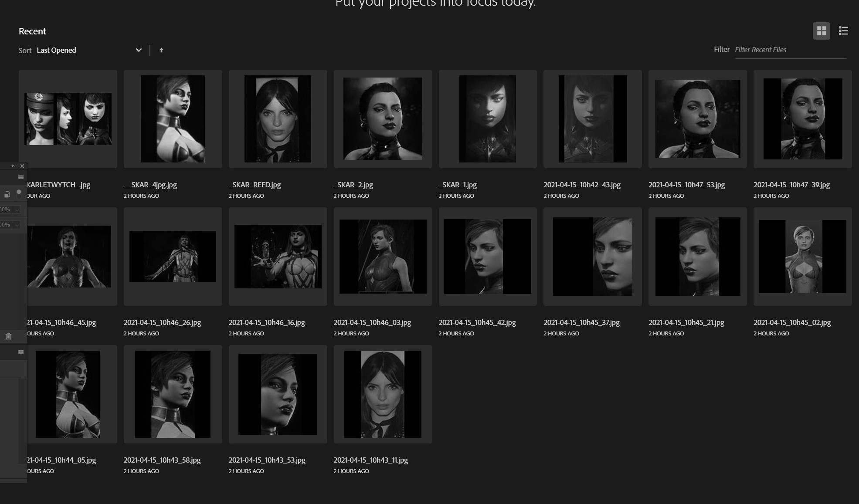This screenshot has height=504, width=859.
Task: Open the 10h46_45.jpg thumbnail
Action: point(72,257)
